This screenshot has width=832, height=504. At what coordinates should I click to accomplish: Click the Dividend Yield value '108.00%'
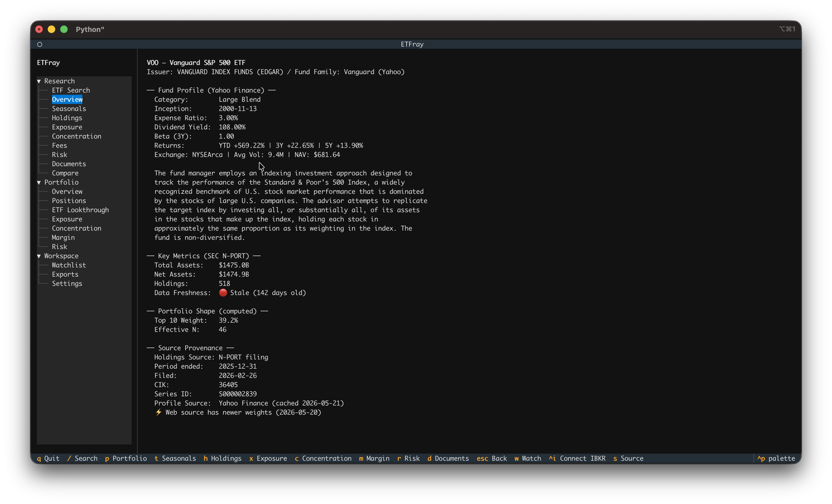click(x=232, y=127)
